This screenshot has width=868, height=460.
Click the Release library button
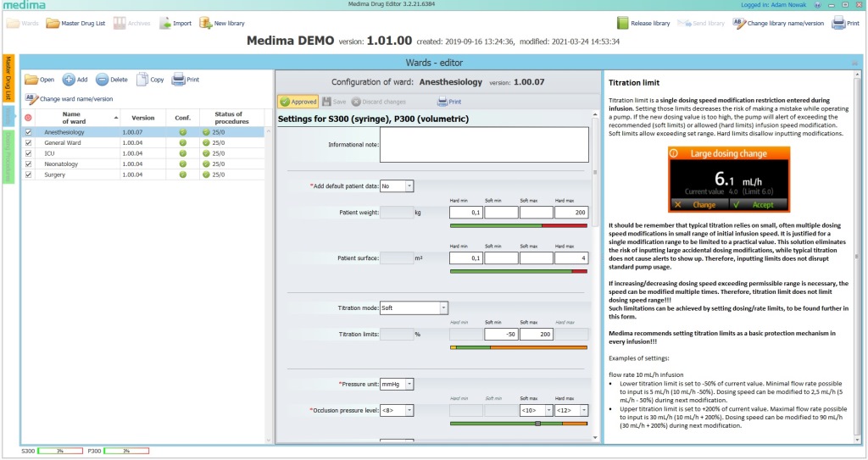pyautogui.click(x=643, y=23)
